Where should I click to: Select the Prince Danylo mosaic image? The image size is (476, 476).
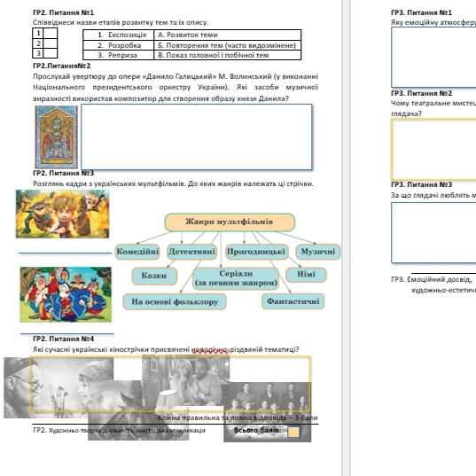(x=57, y=137)
